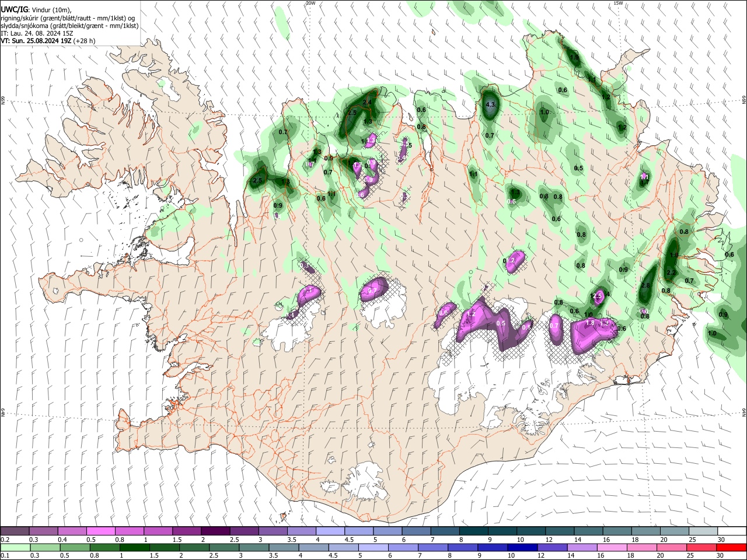This screenshot has height=560, width=747.
Task: Click the '15W' longitude label
Action: (x=618, y=3)
